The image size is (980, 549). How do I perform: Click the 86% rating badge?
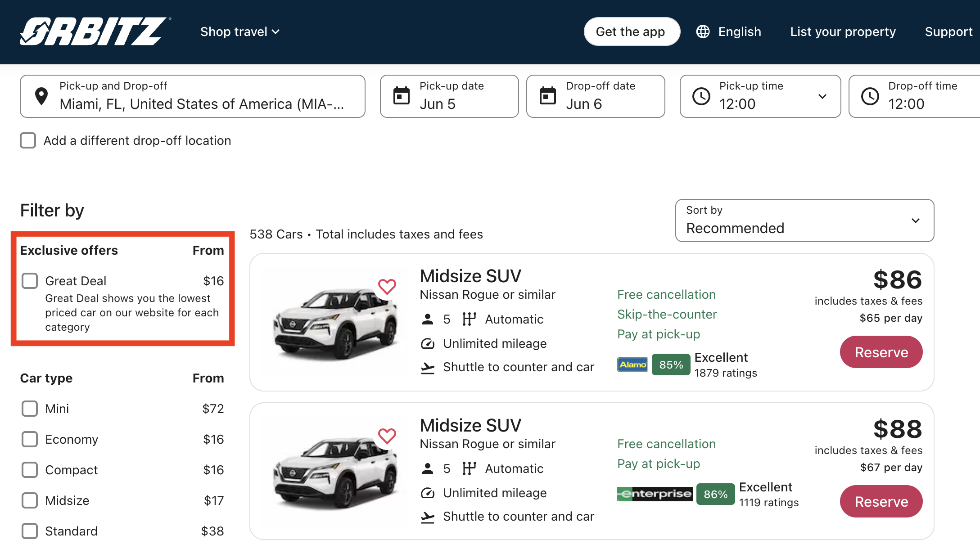click(715, 494)
